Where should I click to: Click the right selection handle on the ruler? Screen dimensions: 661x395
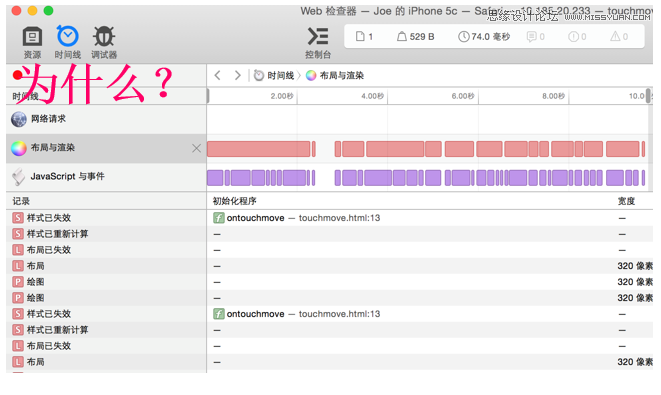(648, 96)
